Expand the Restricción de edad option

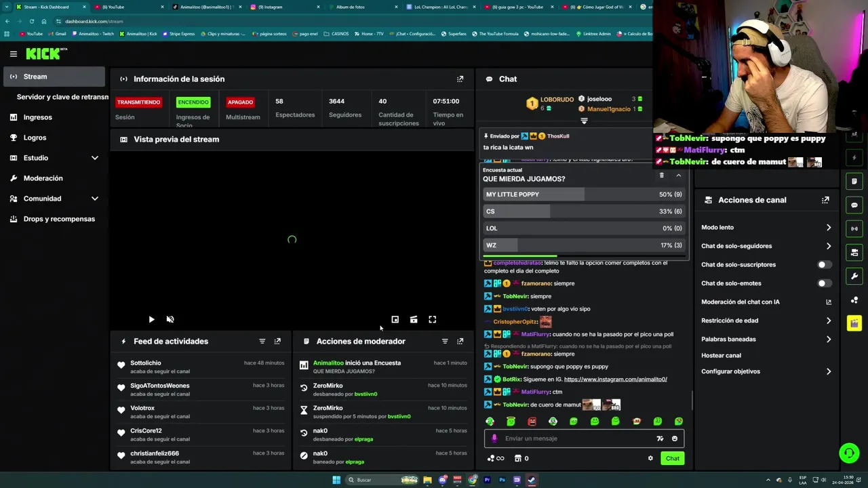[828, 321]
